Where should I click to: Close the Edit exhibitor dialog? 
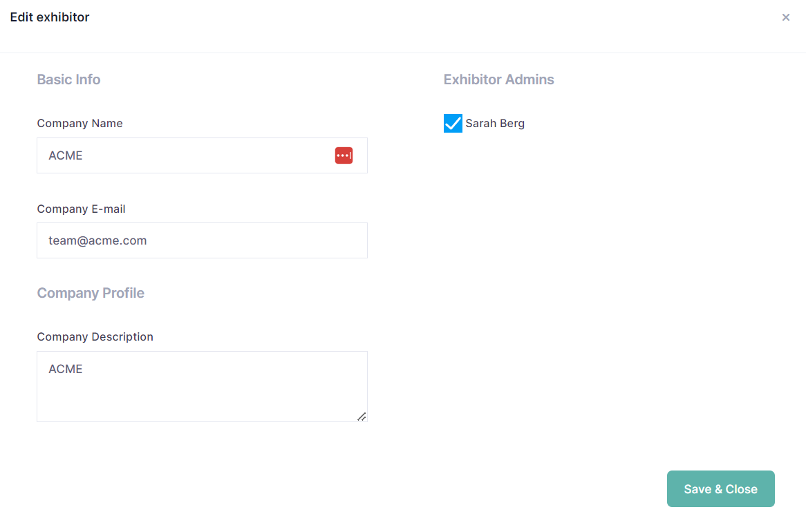(785, 17)
